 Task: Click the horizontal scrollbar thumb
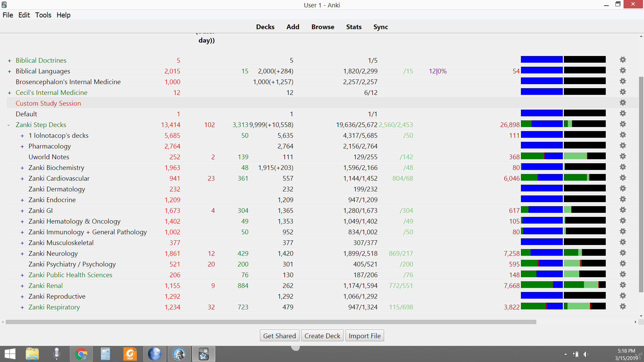pyautogui.click(x=271, y=322)
